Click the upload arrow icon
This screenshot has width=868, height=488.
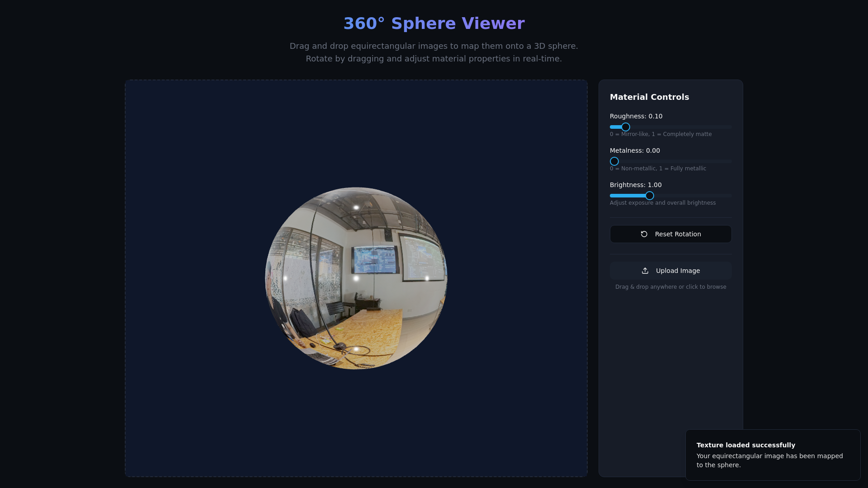[645, 270]
